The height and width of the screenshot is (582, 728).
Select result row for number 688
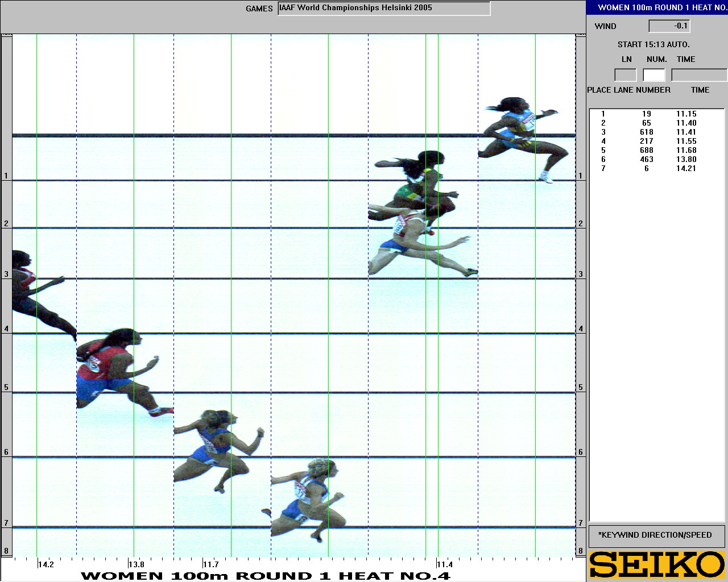click(x=646, y=150)
